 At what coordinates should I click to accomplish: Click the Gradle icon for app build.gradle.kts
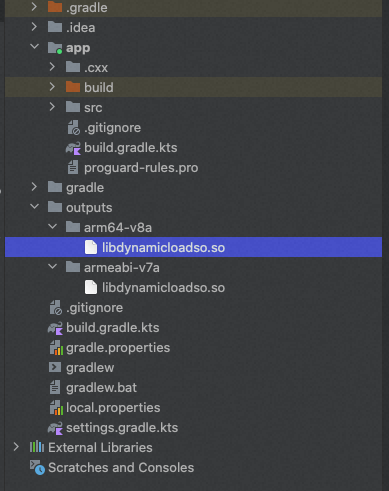point(73,148)
